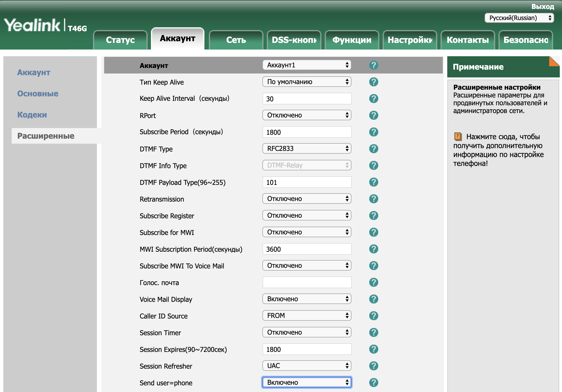Viewport: 562px width, 392px height.
Task: Open help for Send user=phone
Action: (x=373, y=383)
